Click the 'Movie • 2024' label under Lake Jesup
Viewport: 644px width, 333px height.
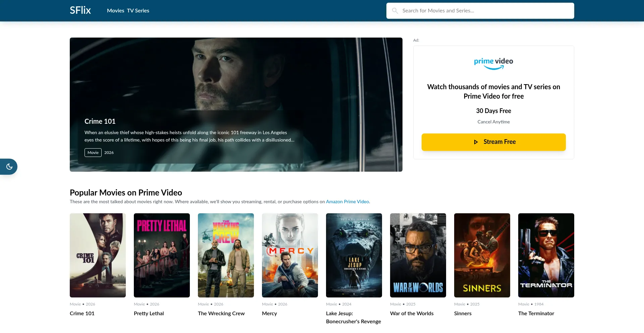(x=339, y=304)
